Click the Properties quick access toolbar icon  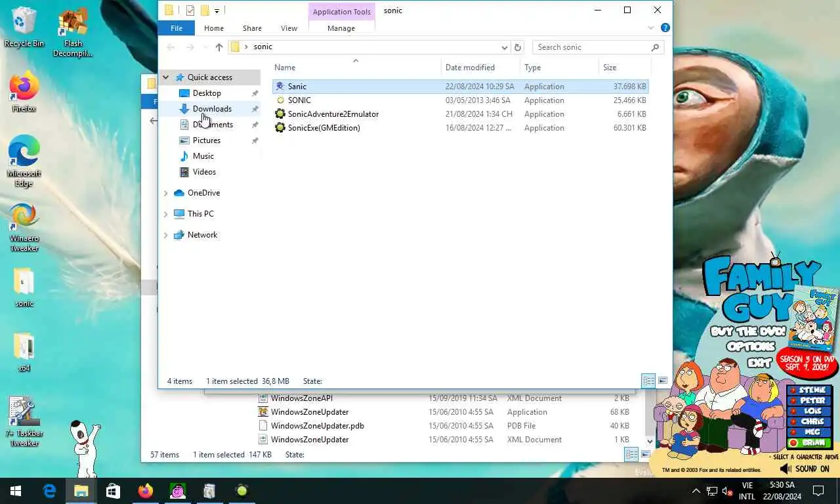pos(190,10)
